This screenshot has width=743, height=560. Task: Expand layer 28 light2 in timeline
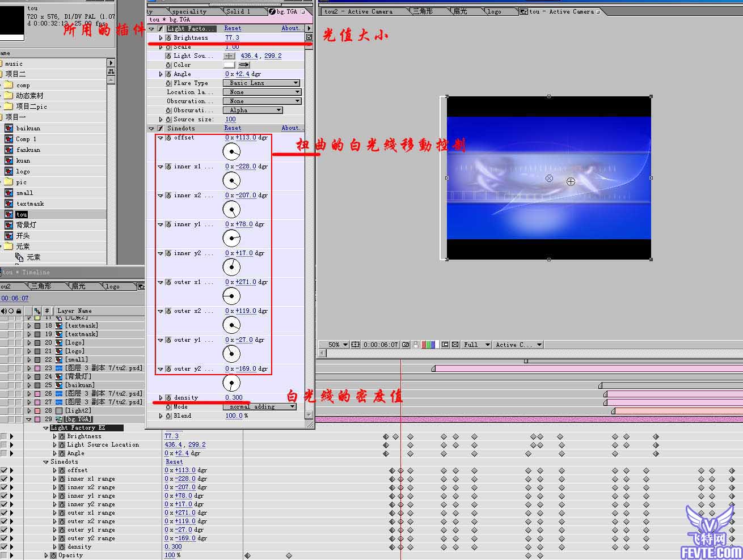tap(29, 411)
